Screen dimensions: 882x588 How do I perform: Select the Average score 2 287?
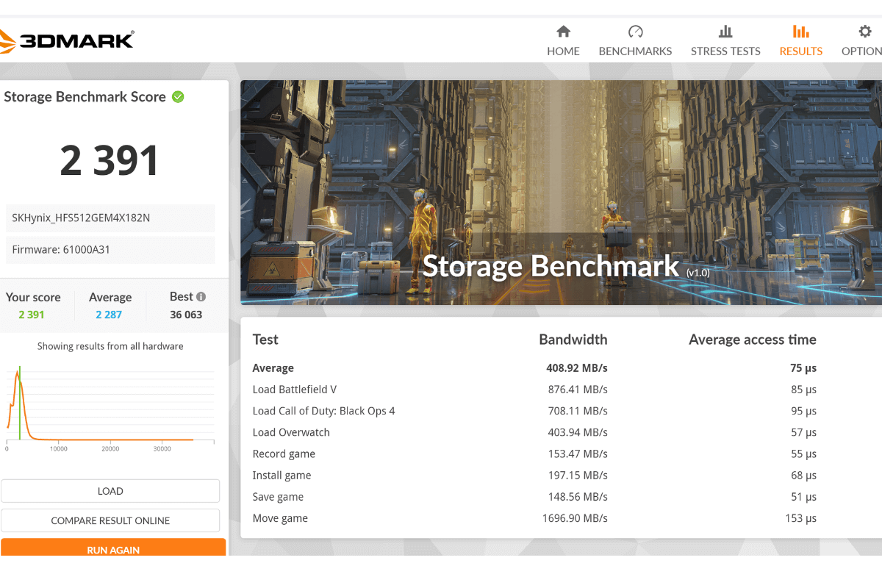click(109, 314)
